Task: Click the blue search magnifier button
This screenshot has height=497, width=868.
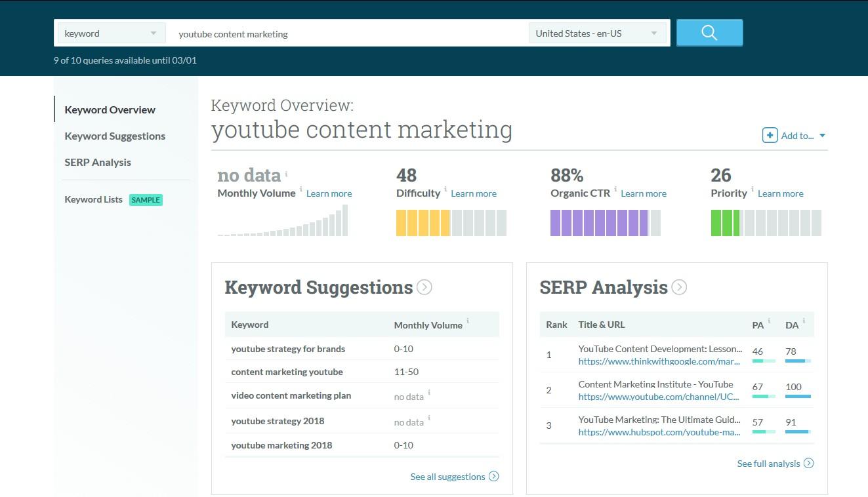Action: (709, 33)
